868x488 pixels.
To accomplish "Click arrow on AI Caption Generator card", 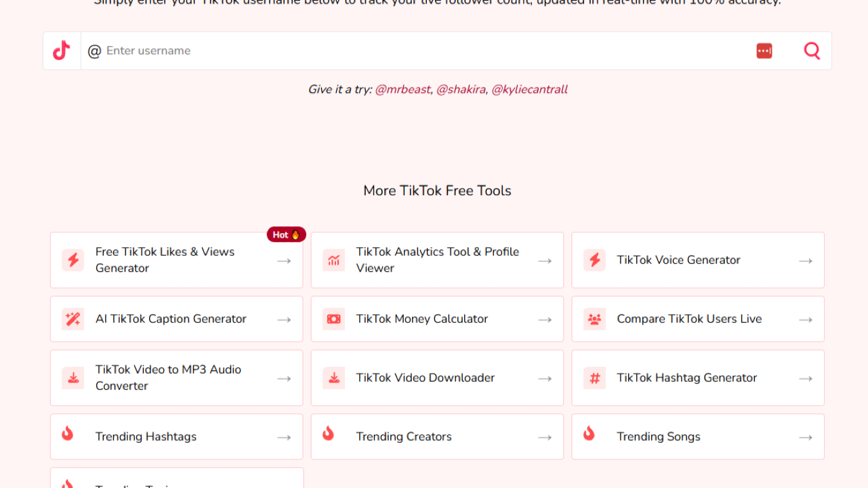I will click(284, 320).
